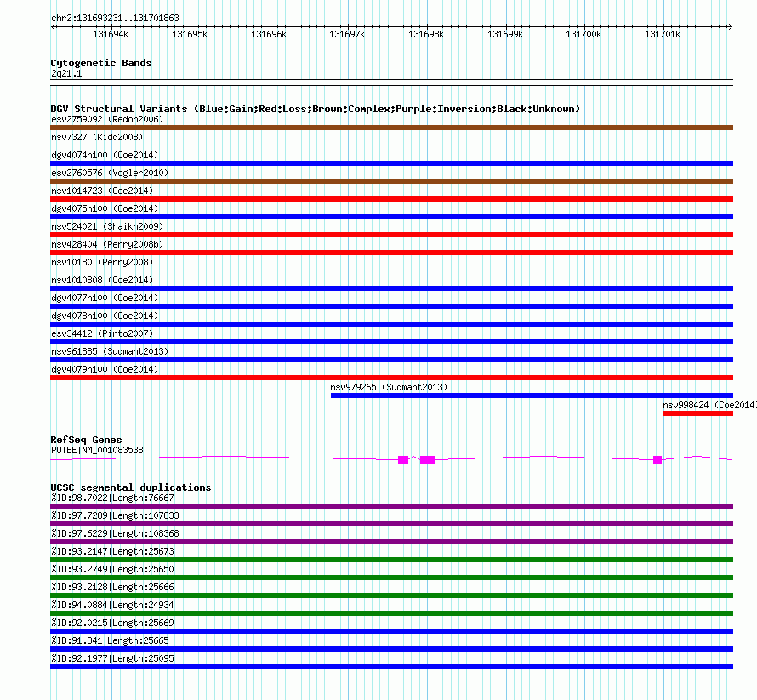Select the wide middle POTEE exon box
This screenshot has height=700, width=757.
click(427, 460)
